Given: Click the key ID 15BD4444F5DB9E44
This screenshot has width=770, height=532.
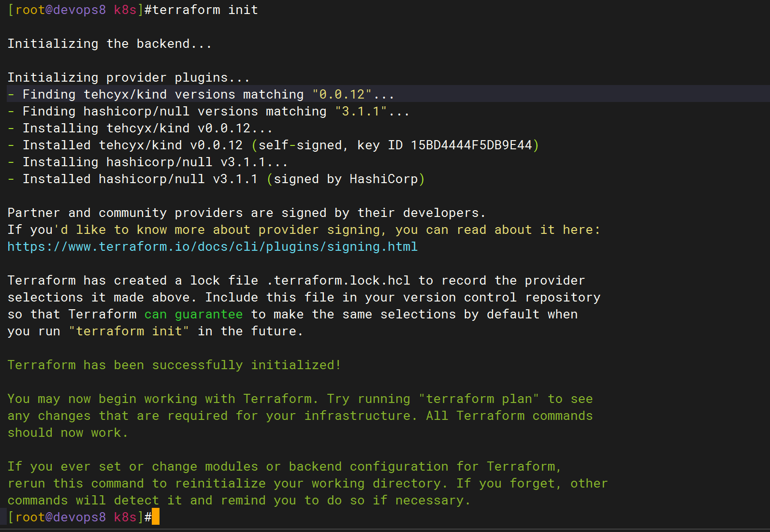Looking at the screenshot, I should [471, 145].
